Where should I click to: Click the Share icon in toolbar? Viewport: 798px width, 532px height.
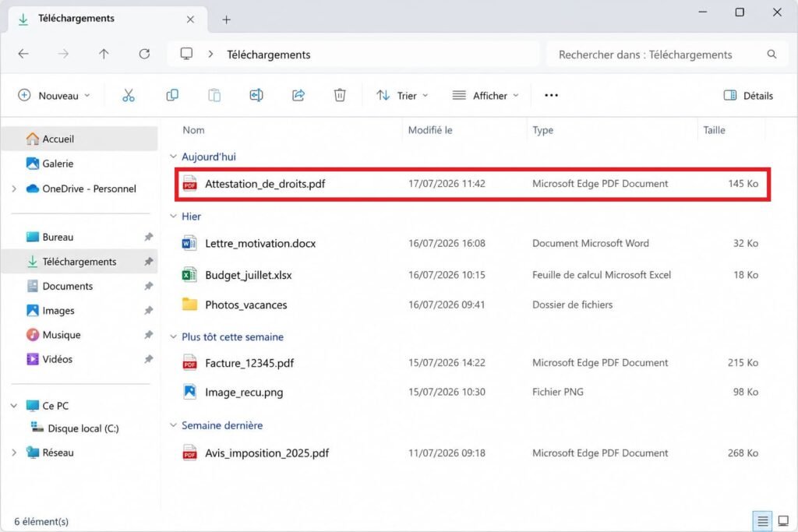[298, 95]
